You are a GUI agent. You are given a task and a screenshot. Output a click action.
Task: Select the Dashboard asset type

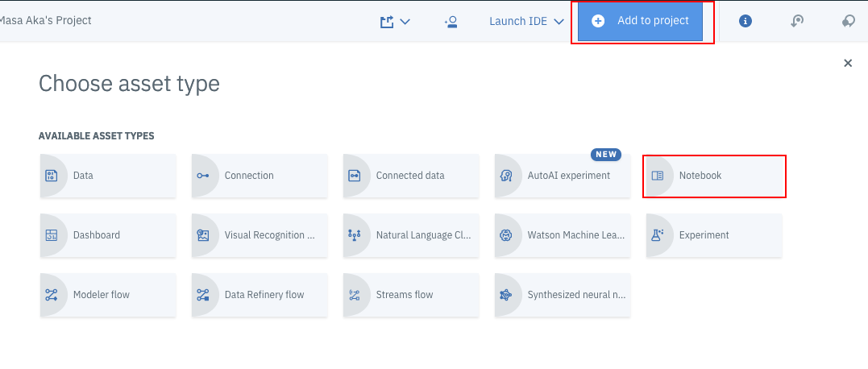point(108,235)
